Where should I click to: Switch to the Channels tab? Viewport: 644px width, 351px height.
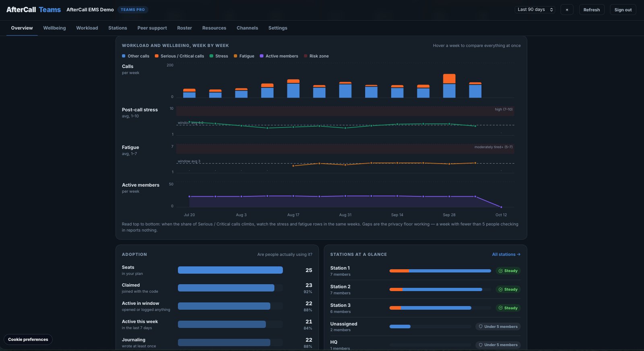(x=247, y=28)
